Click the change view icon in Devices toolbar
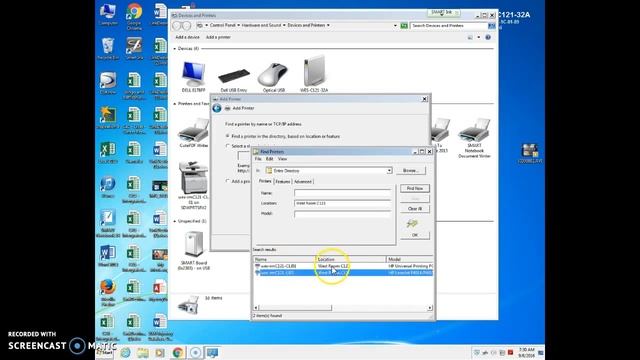Image resolution: width=640 pixels, height=360 pixels. click(470, 37)
